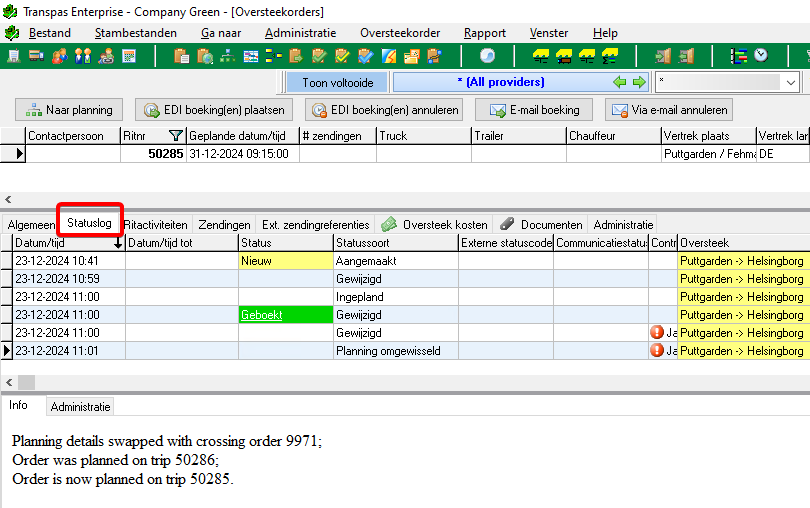Click the delivery truck icon in the toolbar

pos(35,56)
